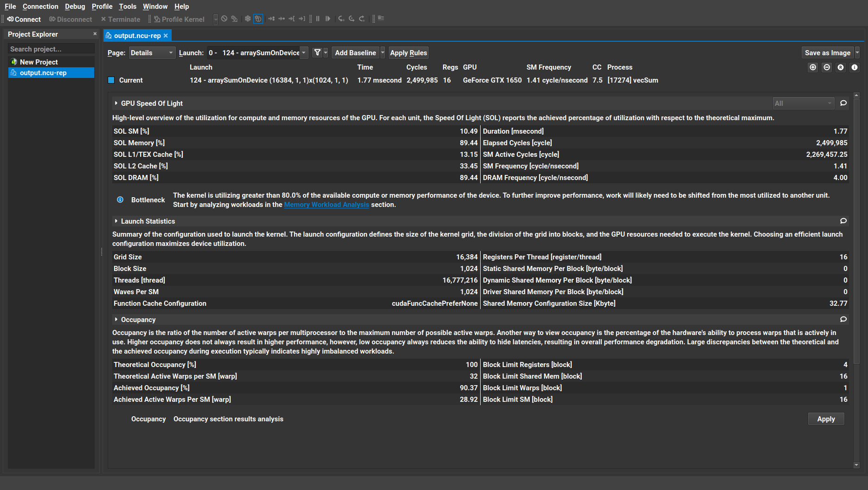This screenshot has height=490, width=868.
Task: Select output.ncu-rep in Project Explorer
Action: (x=51, y=73)
